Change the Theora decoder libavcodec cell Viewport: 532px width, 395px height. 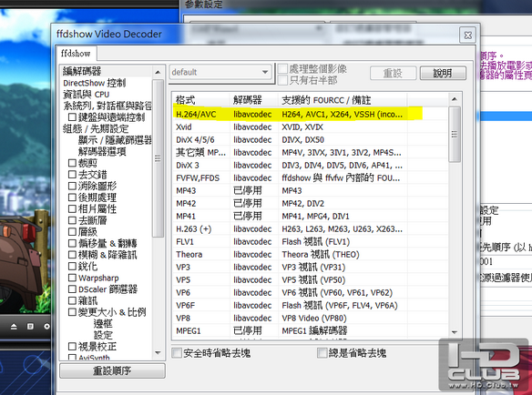(x=252, y=254)
